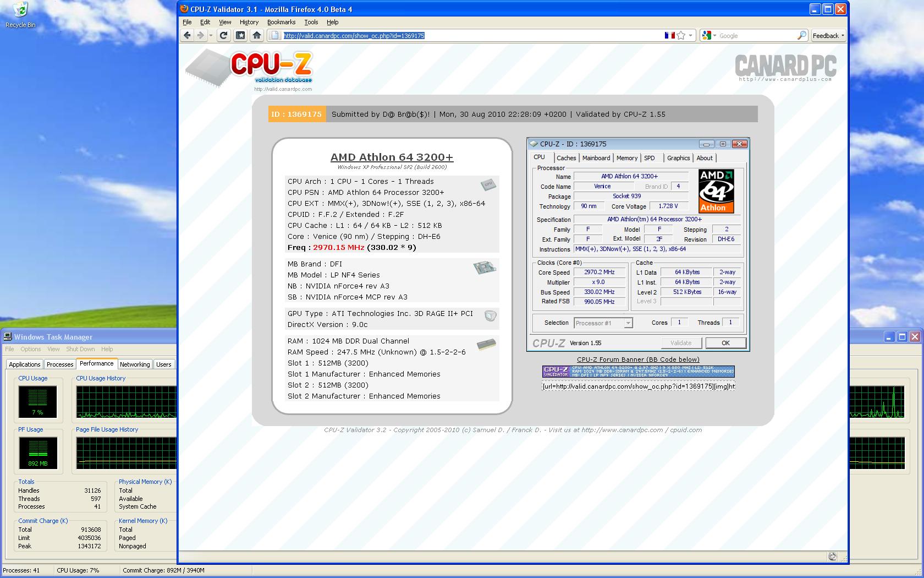924x578 pixels.
Task: Select the Graphics tab in CPU-Z image
Action: (678, 158)
